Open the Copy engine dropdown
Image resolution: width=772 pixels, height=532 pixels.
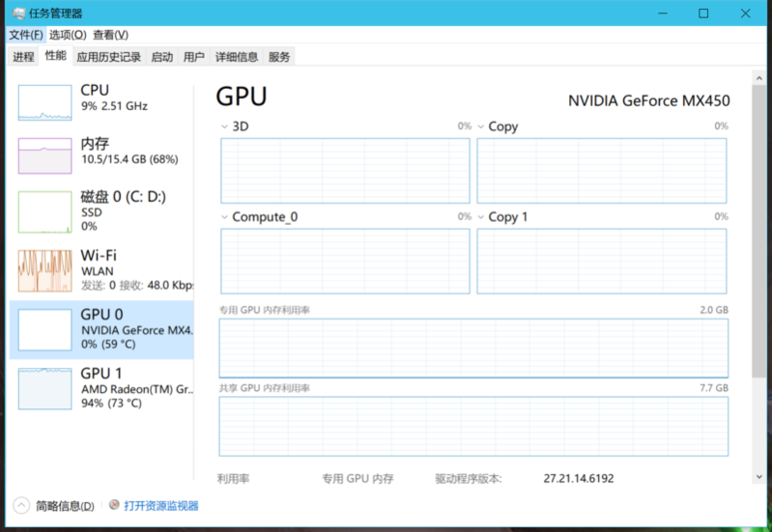[481, 126]
